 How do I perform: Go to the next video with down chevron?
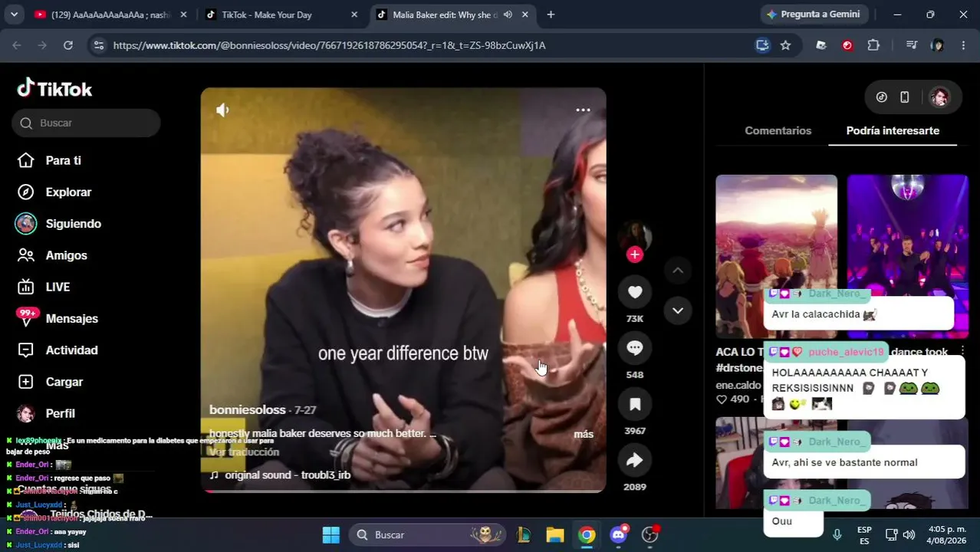coord(678,310)
